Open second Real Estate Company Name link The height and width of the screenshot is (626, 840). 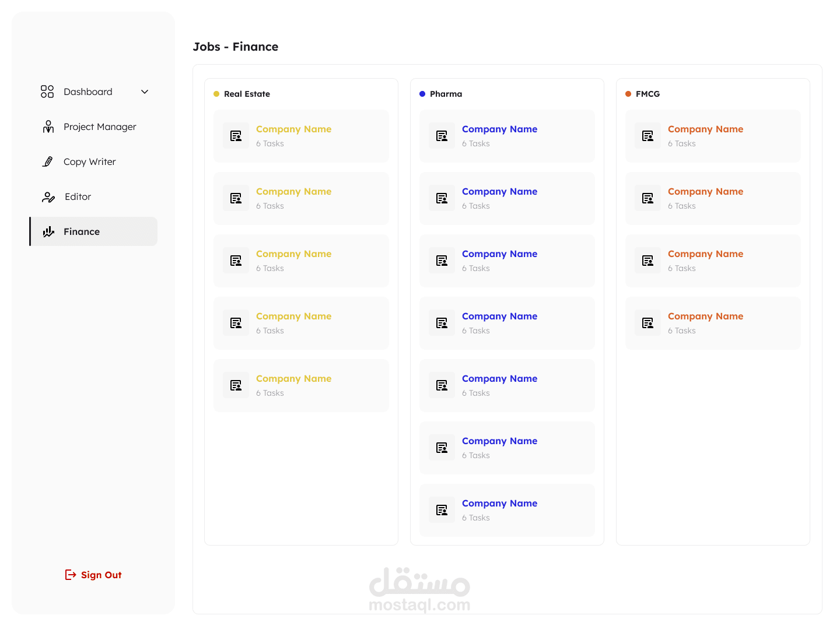293,191
